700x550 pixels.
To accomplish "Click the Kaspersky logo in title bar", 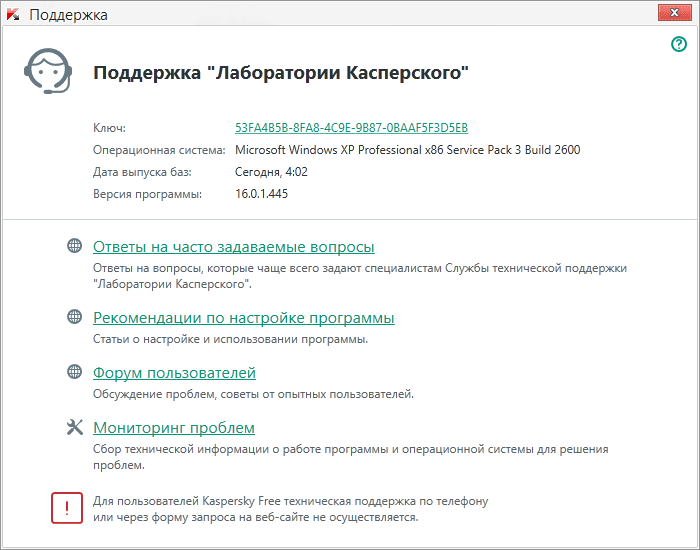I will coord(13,15).
